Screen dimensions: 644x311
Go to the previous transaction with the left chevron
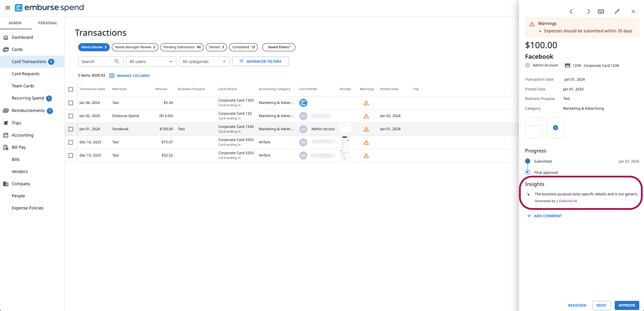(x=571, y=11)
